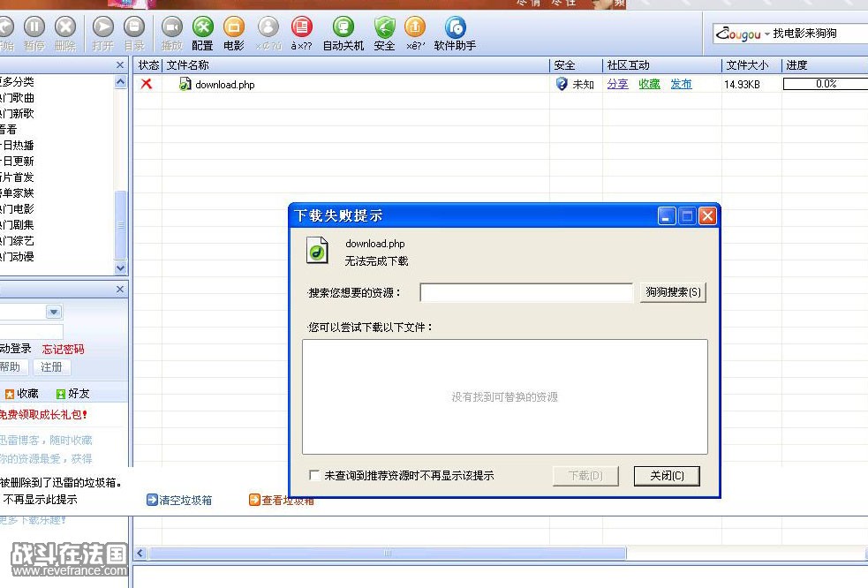Click the category list scroll-down arrow
The image size is (868, 588).
pyautogui.click(x=121, y=268)
